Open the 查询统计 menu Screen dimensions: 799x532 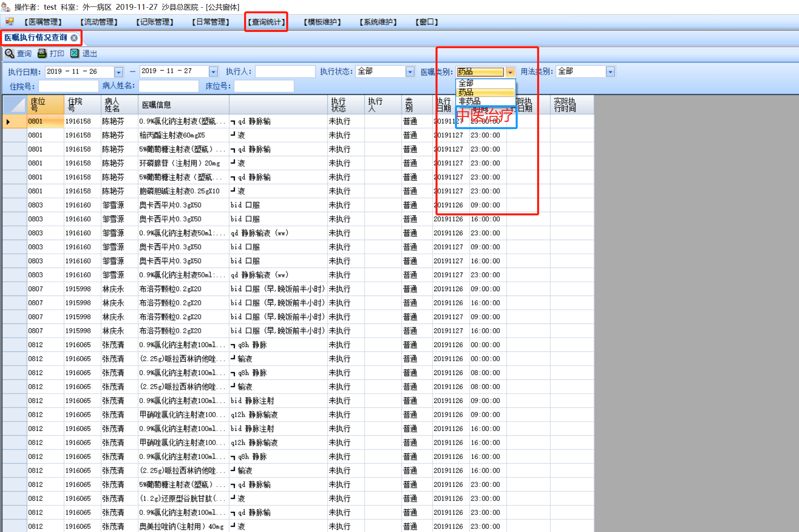point(266,22)
